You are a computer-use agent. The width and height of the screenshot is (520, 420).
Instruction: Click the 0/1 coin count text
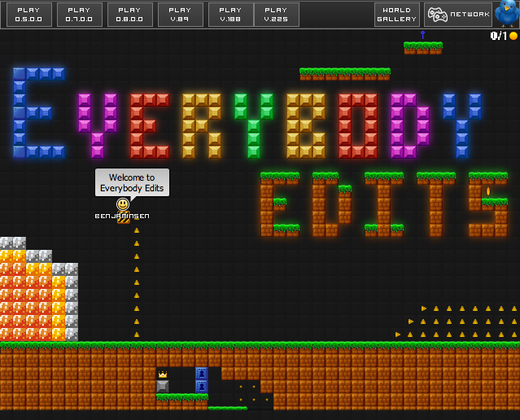click(499, 36)
